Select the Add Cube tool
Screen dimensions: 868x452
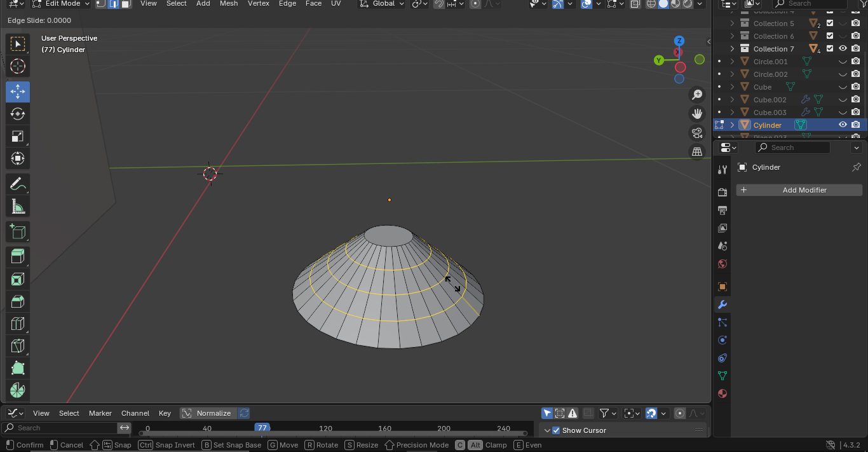[18, 232]
